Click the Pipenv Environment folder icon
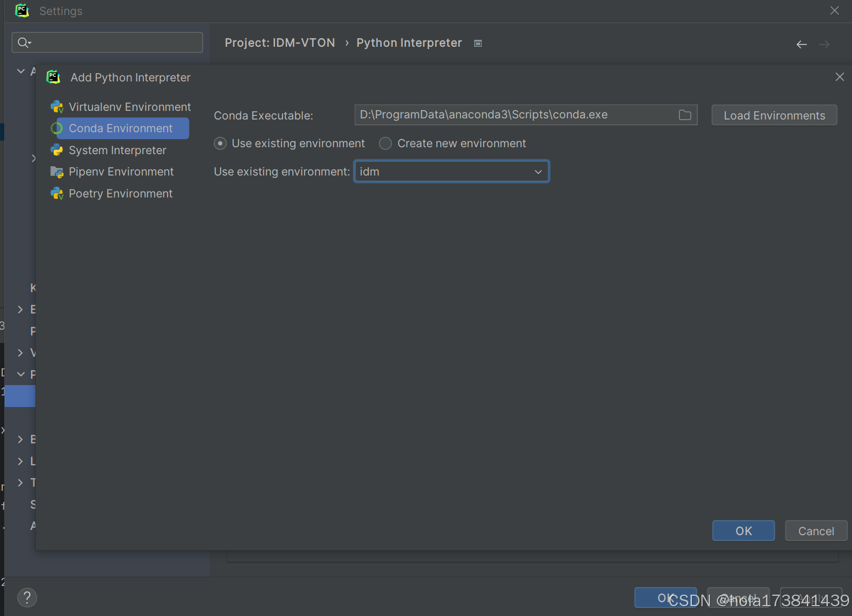Image resolution: width=852 pixels, height=616 pixels. 57,172
